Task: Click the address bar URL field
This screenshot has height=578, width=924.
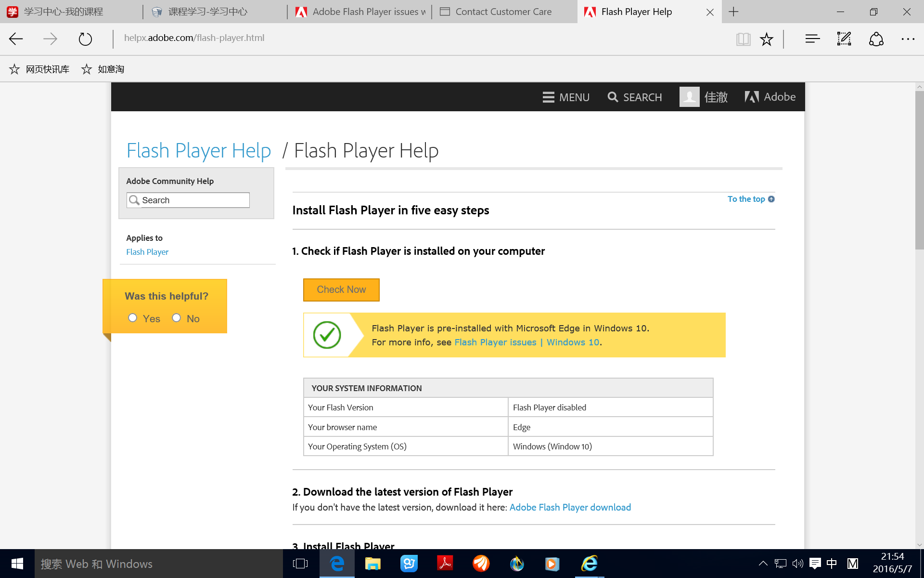Action: pyautogui.click(x=423, y=38)
